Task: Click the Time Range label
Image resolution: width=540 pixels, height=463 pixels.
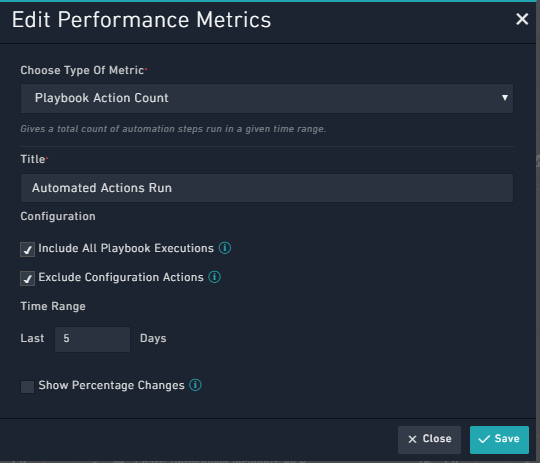Action: pyautogui.click(x=53, y=306)
